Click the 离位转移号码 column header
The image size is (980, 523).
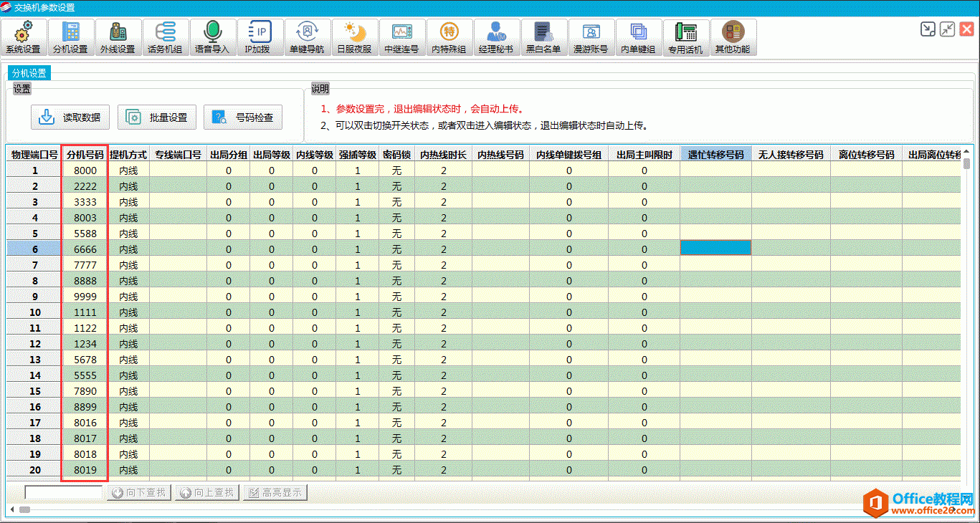[x=866, y=154]
